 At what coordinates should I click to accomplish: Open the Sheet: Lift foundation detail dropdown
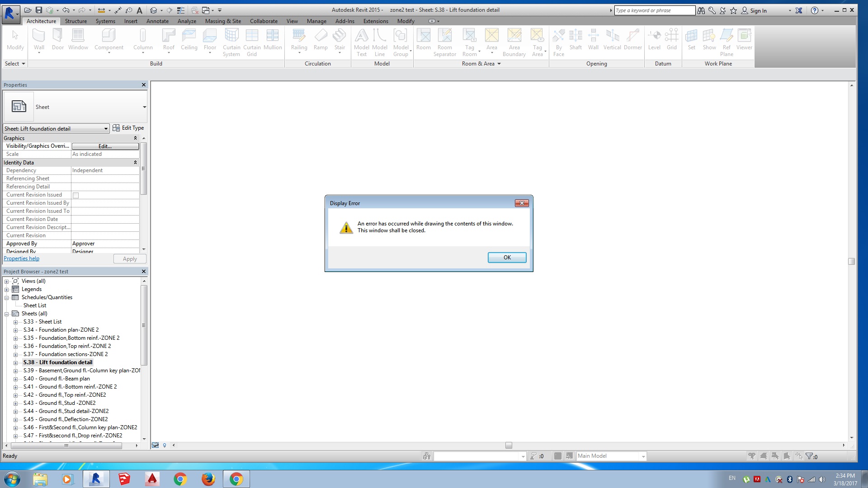pos(106,129)
